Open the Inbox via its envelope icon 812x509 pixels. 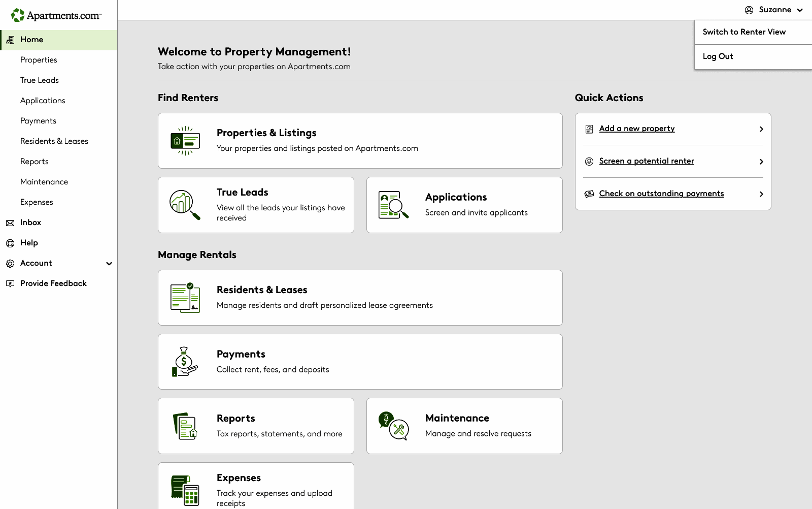[x=10, y=222]
